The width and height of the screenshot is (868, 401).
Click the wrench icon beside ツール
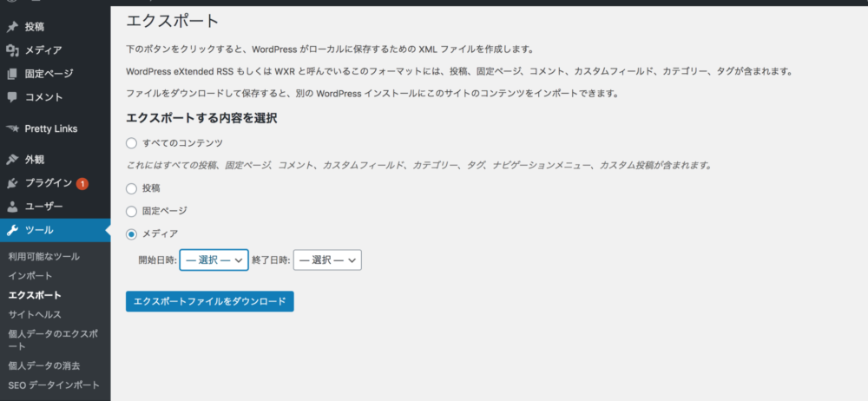[12, 230]
